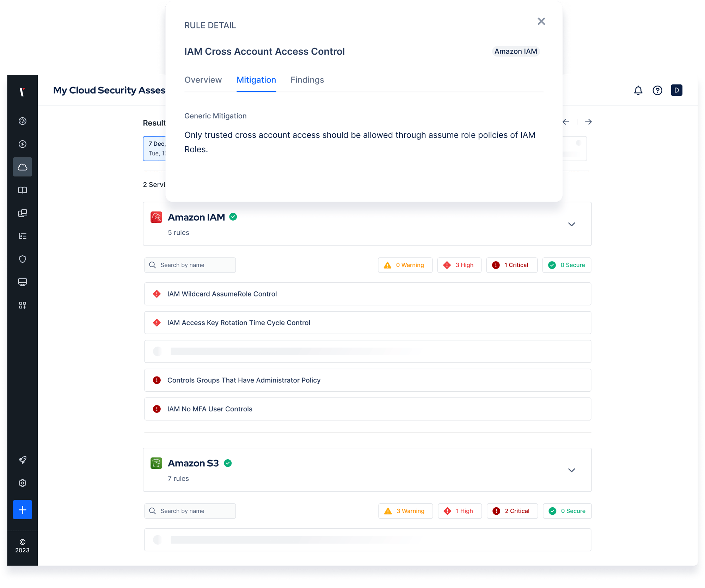The image size is (705, 588).
Task: Click the green check next to Amazon S3
Action: coord(228,463)
